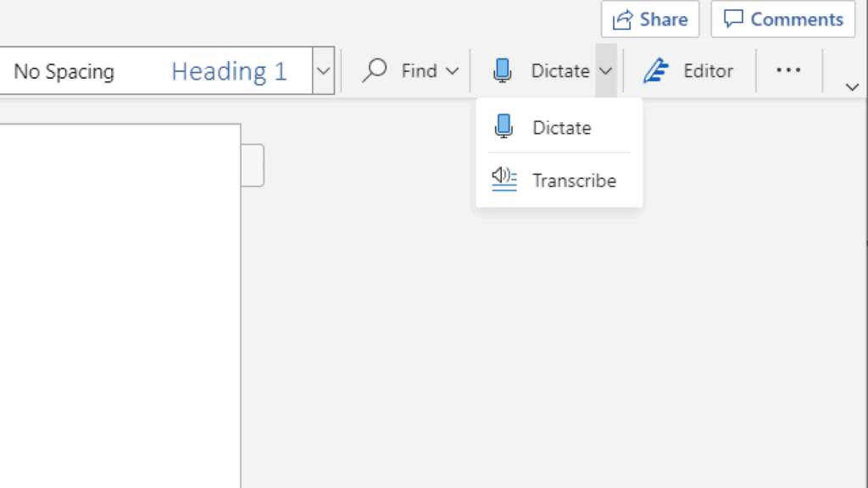Image resolution: width=868 pixels, height=488 pixels.
Task: Choose Transcribe from the Dictate menu
Action: 575,180
